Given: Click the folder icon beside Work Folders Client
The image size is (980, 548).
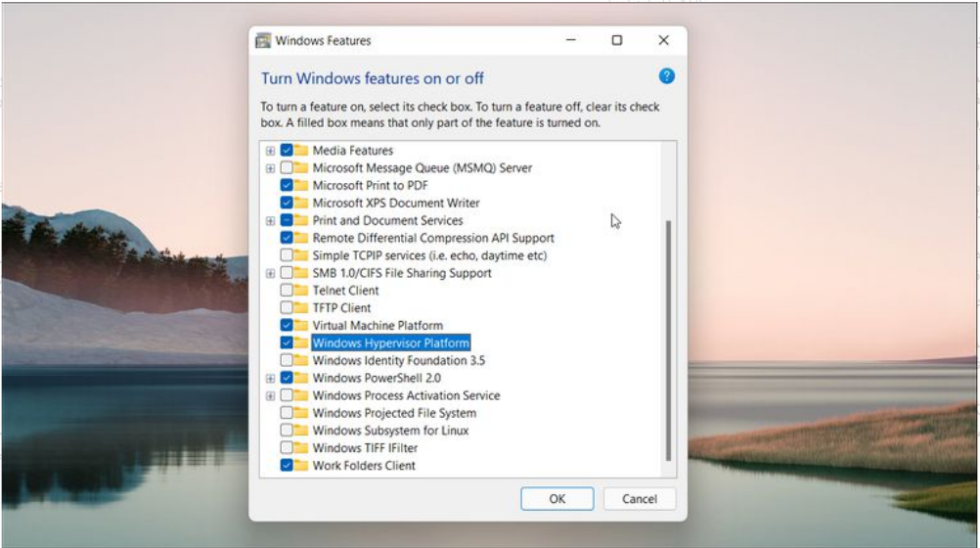Looking at the screenshot, I should point(301,466).
